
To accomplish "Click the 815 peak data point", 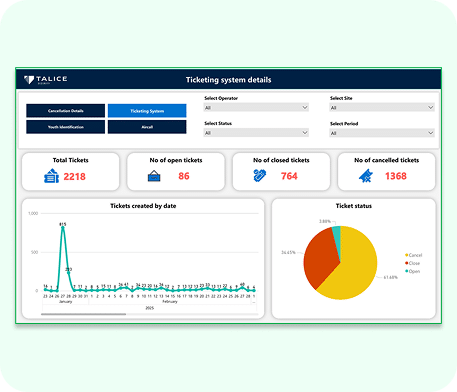I will pos(63,228).
